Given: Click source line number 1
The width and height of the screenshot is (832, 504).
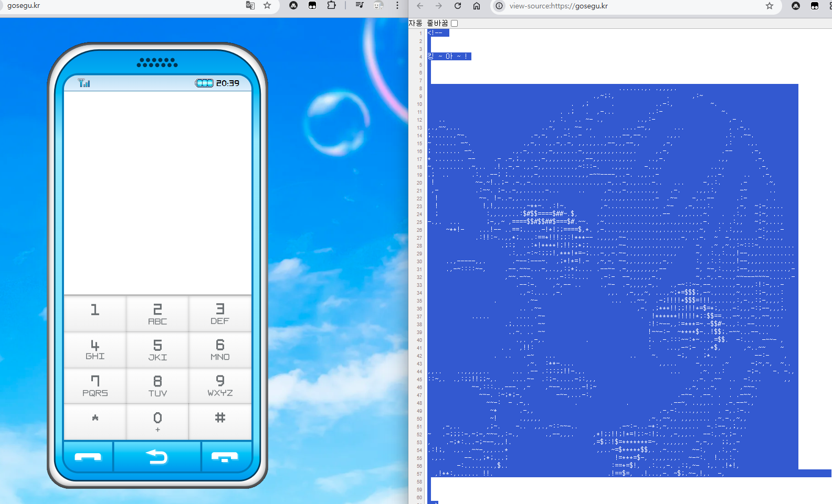Looking at the screenshot, I should [x=420, y=33].
